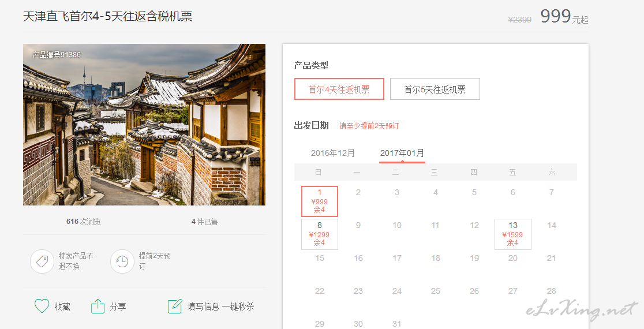Viewport: 644px width, 329px height.
Task: Click 产品类型 section heading
Action: tap(311, 65)
